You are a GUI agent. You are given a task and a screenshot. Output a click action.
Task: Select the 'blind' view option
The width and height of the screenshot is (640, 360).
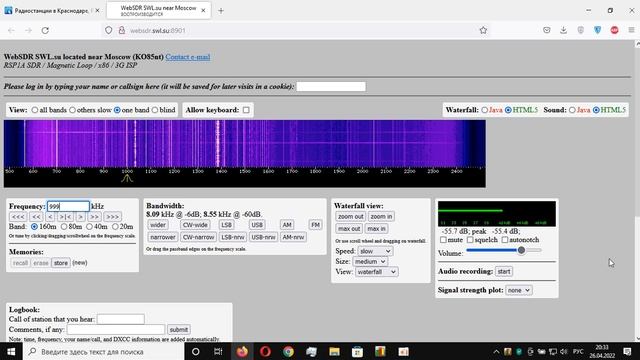tap(155, 110)
